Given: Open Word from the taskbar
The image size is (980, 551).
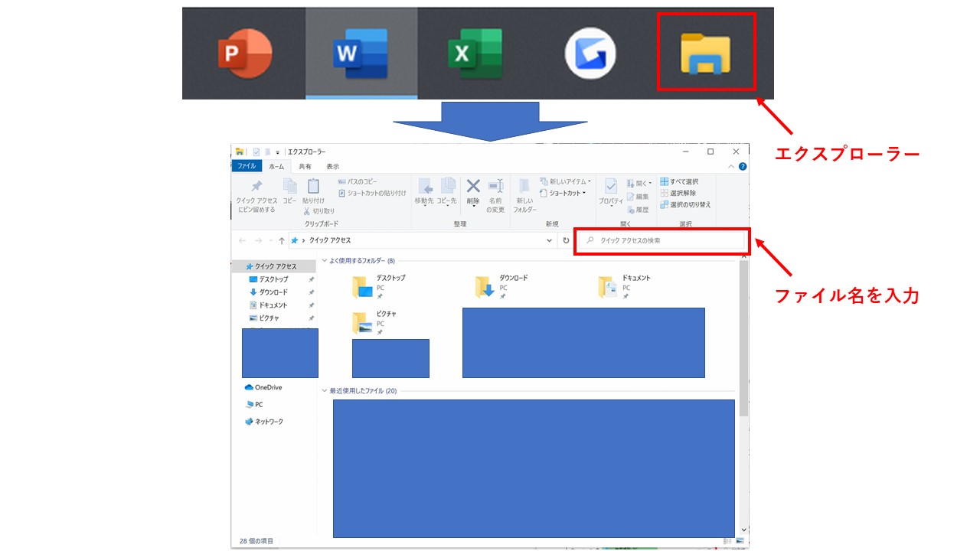Looking at the screenshot, I should 361,54.
